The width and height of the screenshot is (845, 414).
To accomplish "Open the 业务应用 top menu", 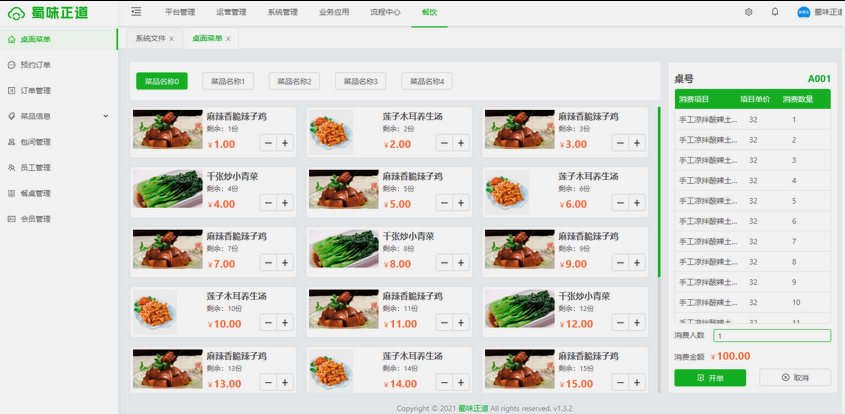I will coord(334,12).
